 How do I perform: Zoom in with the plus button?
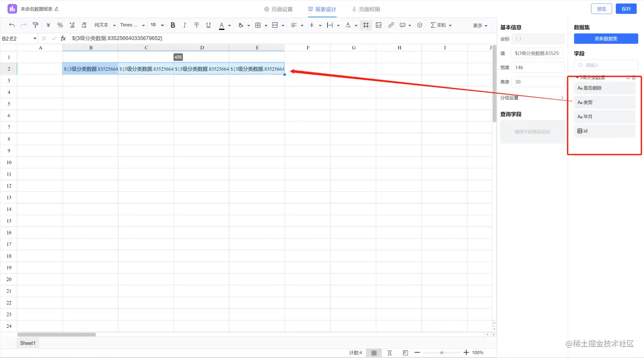pyautogui.click(x=466, y=352)
